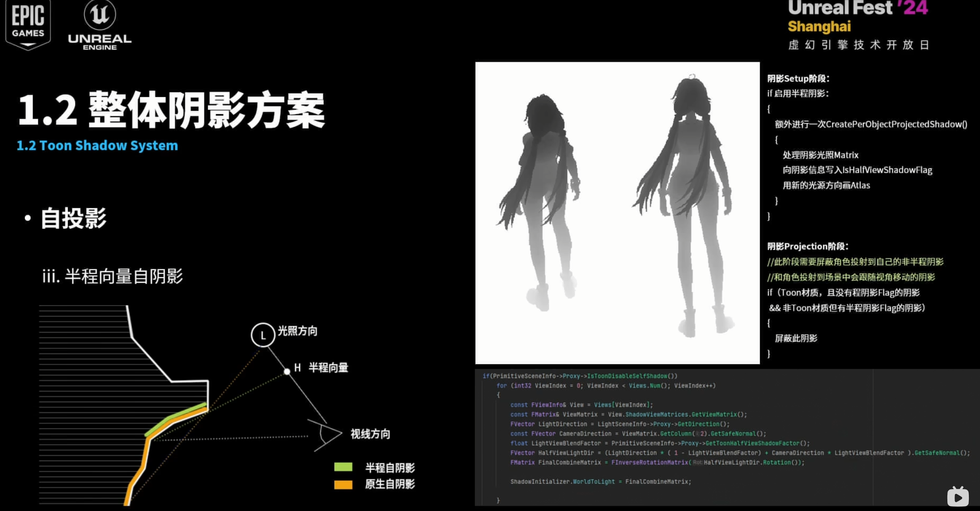Click the green 半程自阴影 legend swatch
Image resolution: width=980 pixels, height=511 pixels.
343,467
